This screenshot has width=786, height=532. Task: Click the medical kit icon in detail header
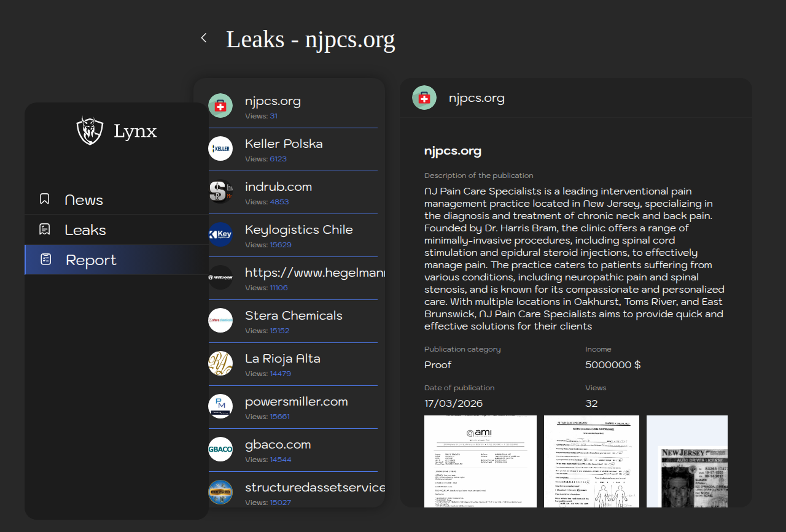tap(424, 98)
